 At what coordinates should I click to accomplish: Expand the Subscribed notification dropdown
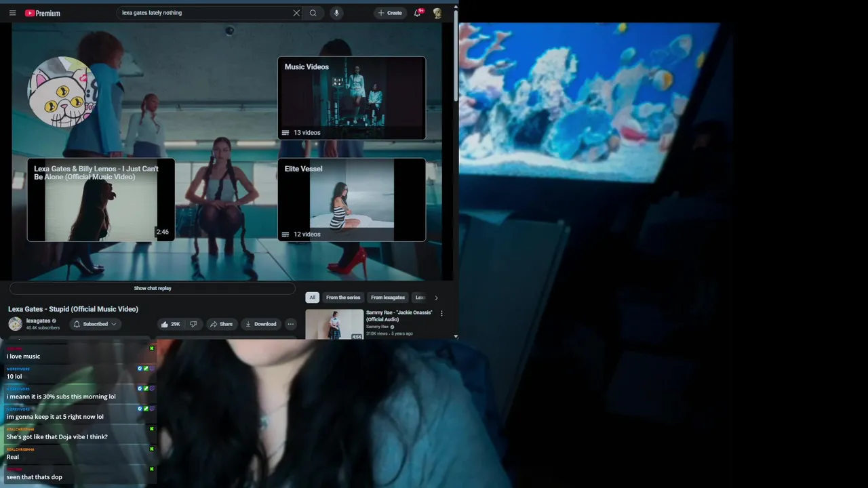click(x=95, y=324)
